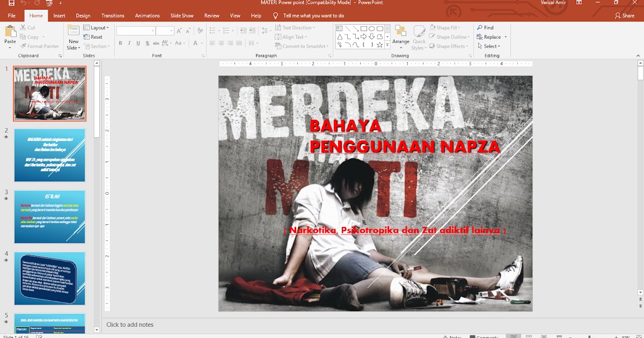Clear all formatting eraser icon

point(200,31)
